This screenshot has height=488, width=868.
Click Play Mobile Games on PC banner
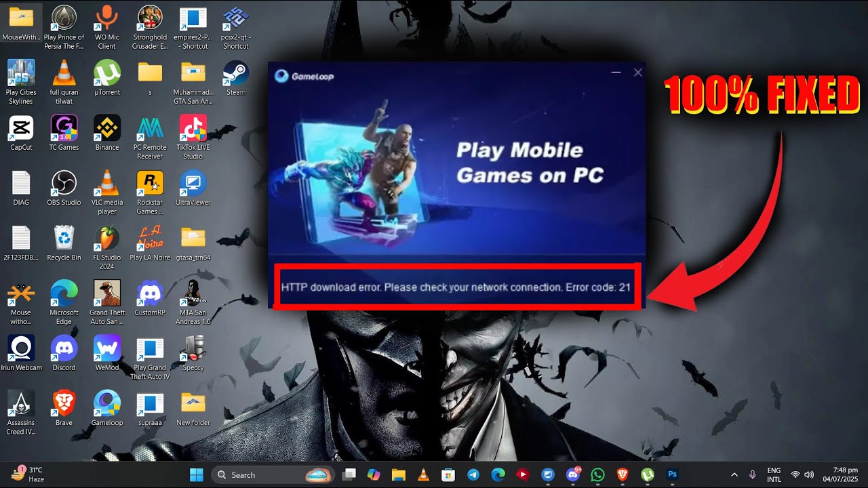530,163
